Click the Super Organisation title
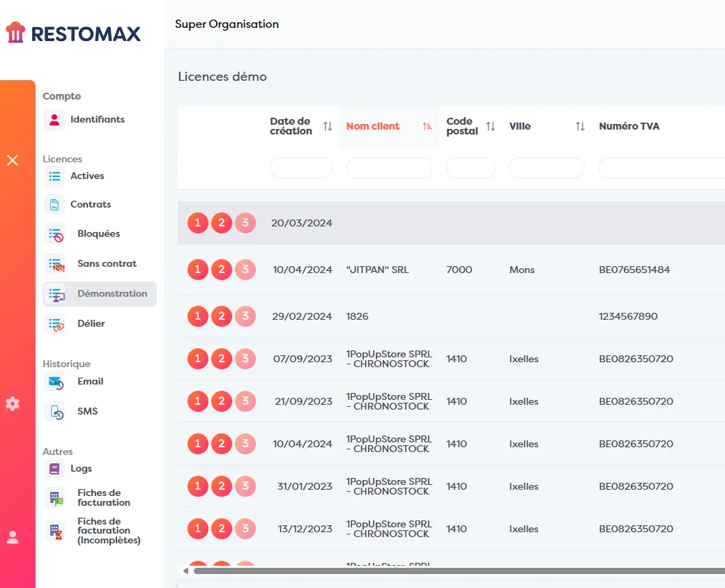This screenshot has width=725, height=588. point(227,24)
